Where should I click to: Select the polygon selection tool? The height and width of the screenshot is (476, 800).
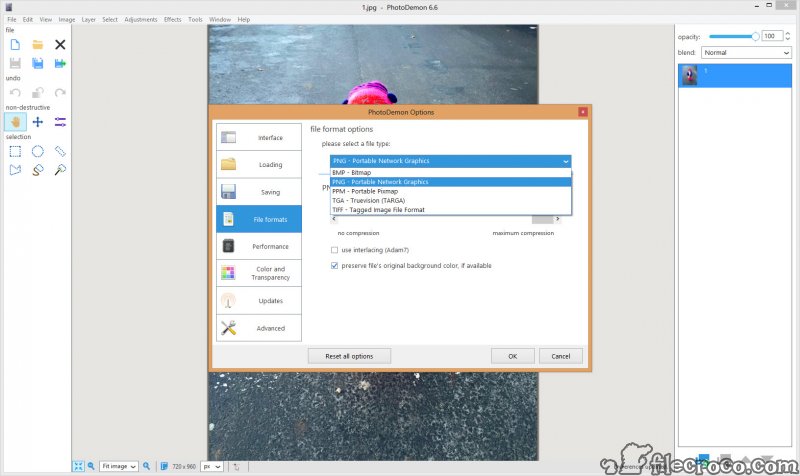pyautogui.click(x=15, y=170)
